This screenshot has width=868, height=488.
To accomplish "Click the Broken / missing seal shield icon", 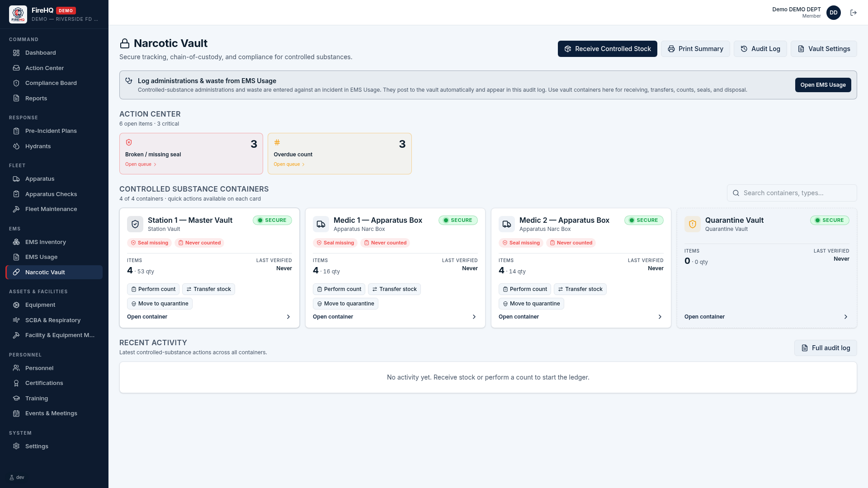I will 129,142.
